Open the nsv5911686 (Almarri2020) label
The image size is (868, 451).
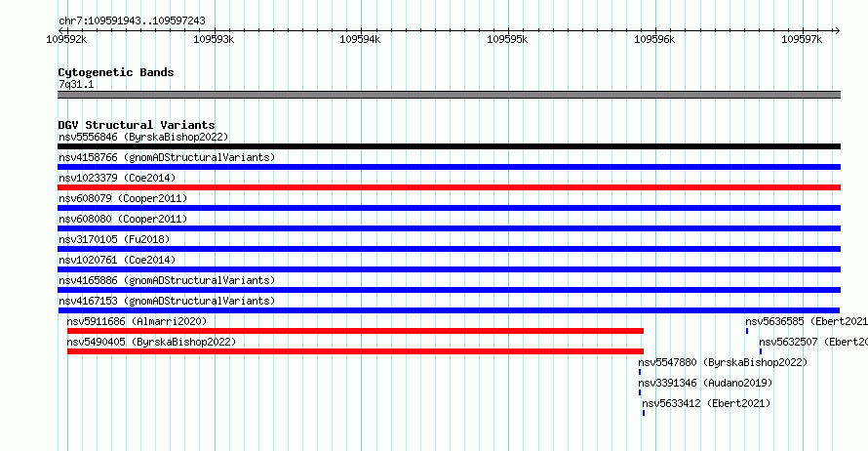137,321
